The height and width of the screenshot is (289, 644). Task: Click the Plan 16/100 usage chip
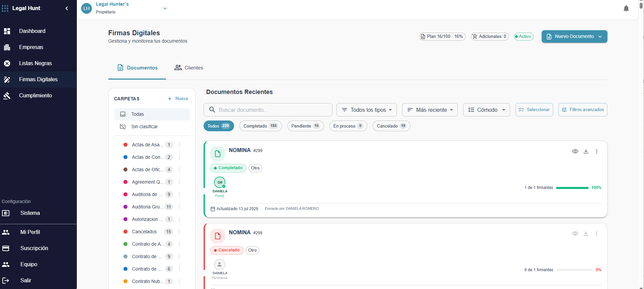coord(442,36)
